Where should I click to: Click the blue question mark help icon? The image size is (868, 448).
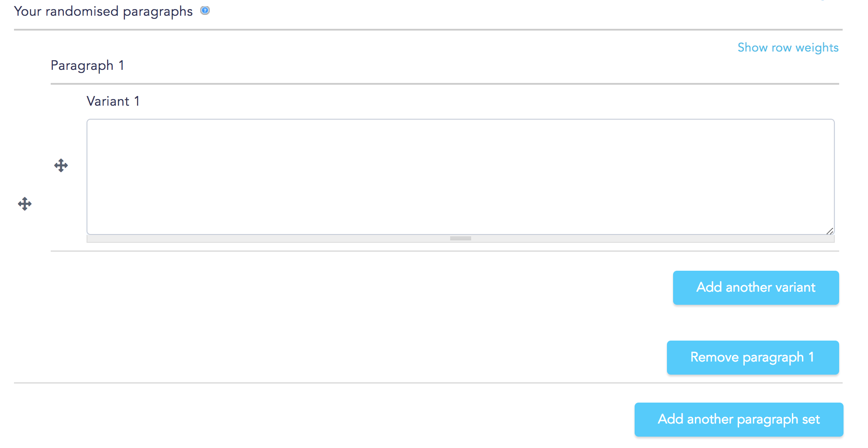[205, 10]
